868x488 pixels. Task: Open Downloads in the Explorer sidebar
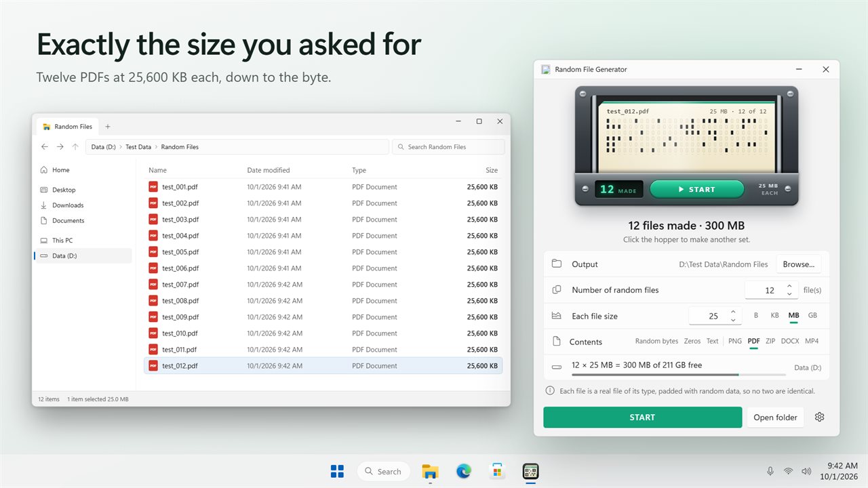tap(68, 205)
